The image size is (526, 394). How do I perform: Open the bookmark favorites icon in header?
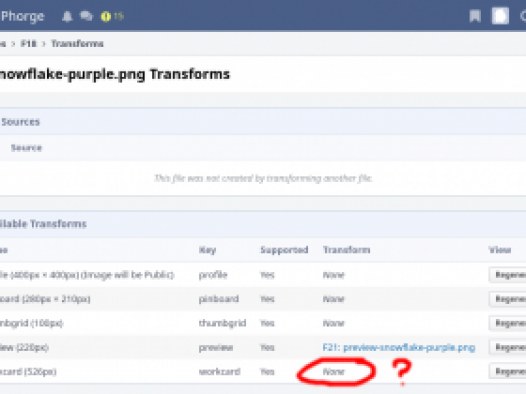tap(475, 16)
